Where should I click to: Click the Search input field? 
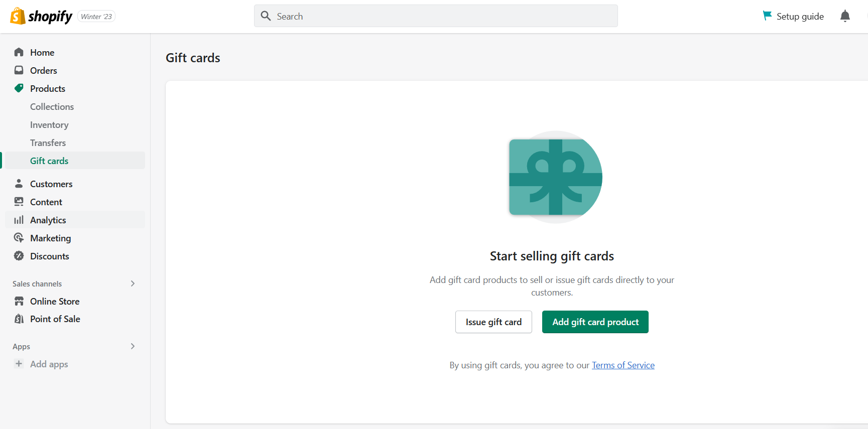(x=436, y=16)
